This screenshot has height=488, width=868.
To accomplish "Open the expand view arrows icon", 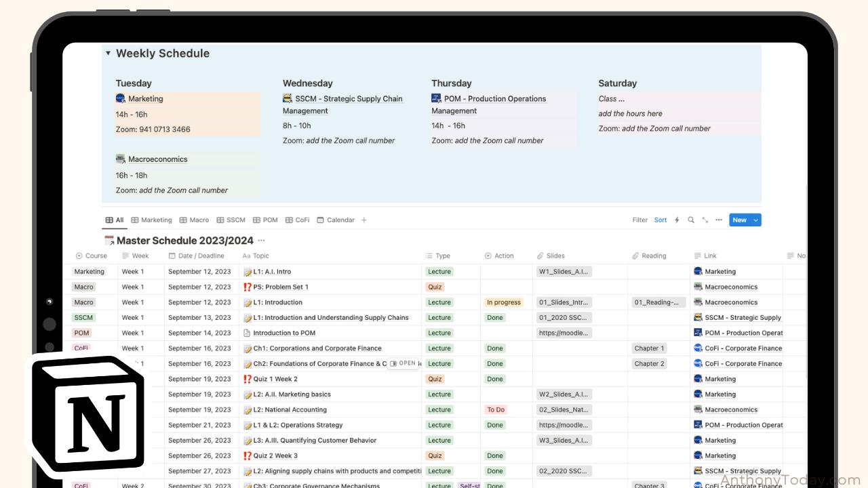I will [705, 220].
